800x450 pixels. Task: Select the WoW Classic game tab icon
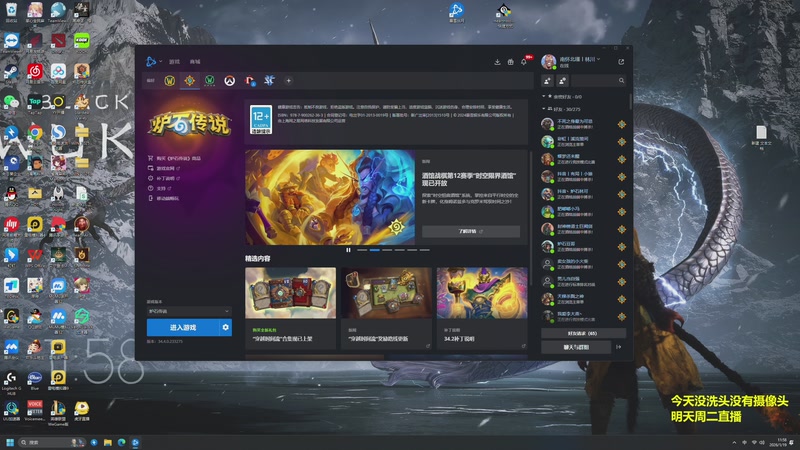(209, 81)
